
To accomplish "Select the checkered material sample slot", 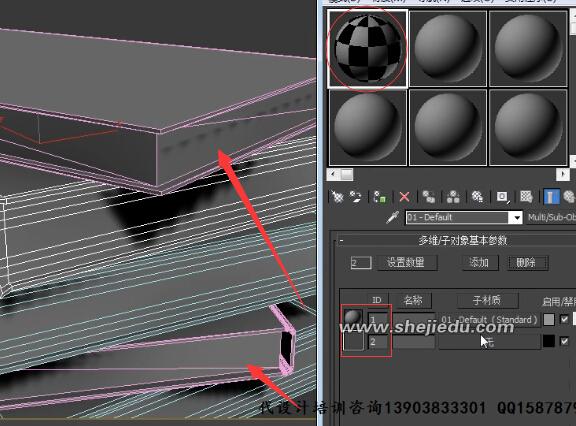I will tap(367, 49).
